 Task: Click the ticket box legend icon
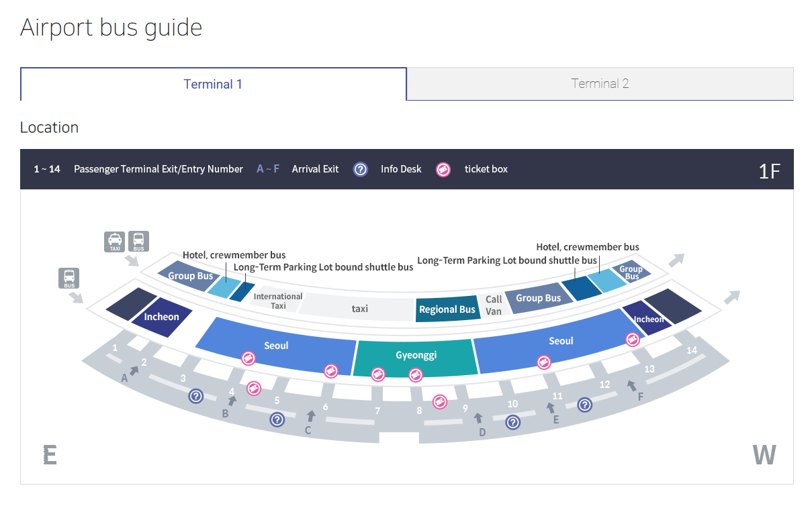pos(443,169)
